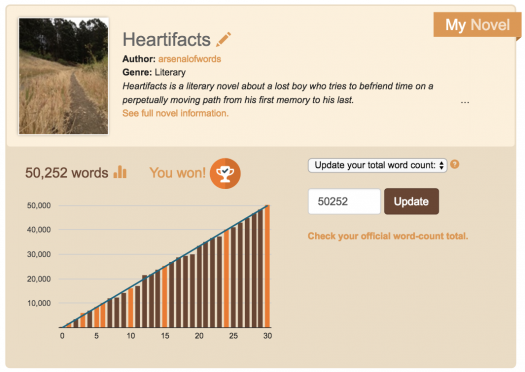Open the Update your total word count dropdown

point(377,165)
